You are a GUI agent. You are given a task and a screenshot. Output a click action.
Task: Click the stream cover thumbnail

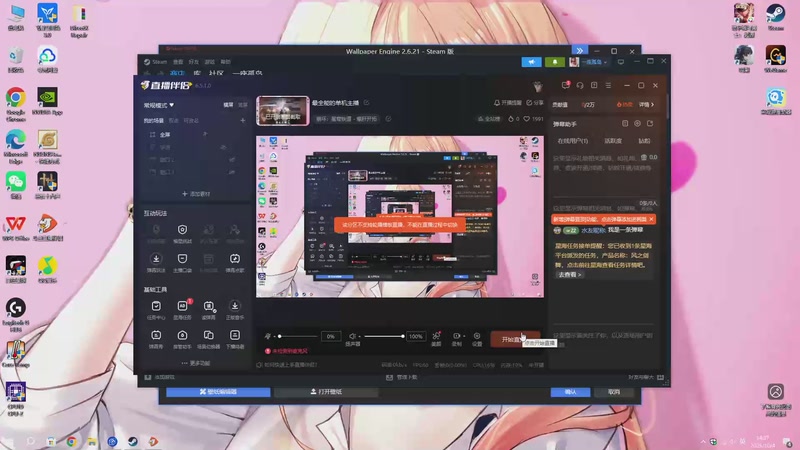283,111
